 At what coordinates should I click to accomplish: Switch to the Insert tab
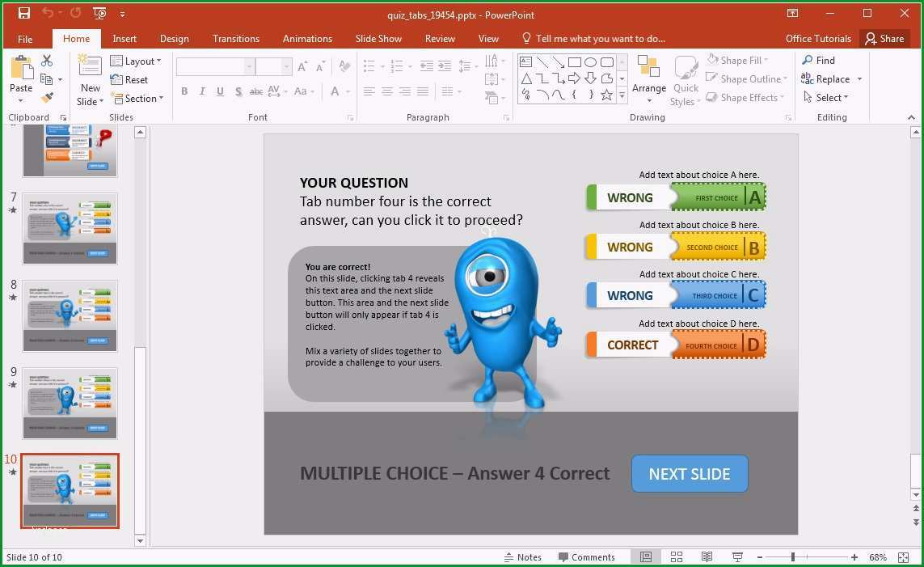point(124,39)
